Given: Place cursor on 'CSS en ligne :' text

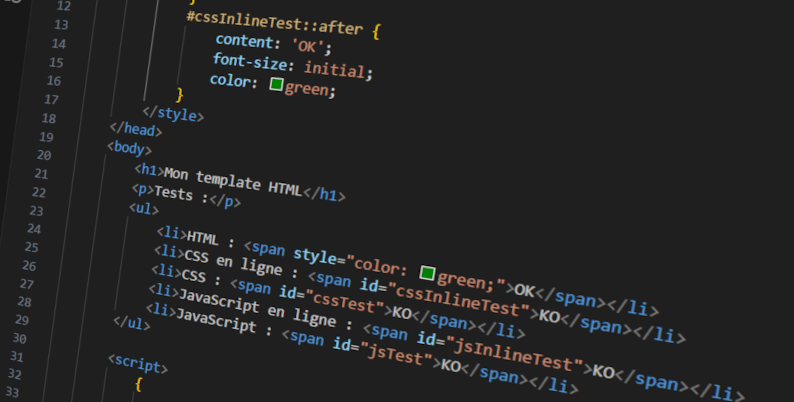Looking at the screenshot, I should point(241,264).
